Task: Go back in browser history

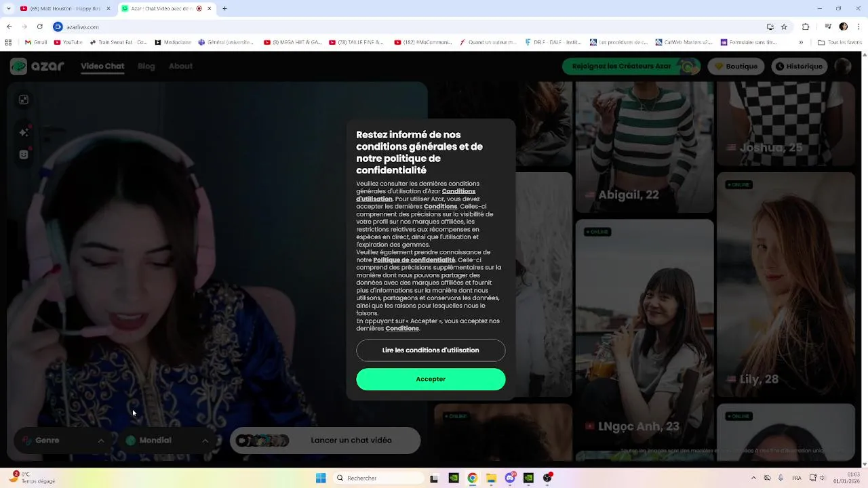Action: coord(9,26)
